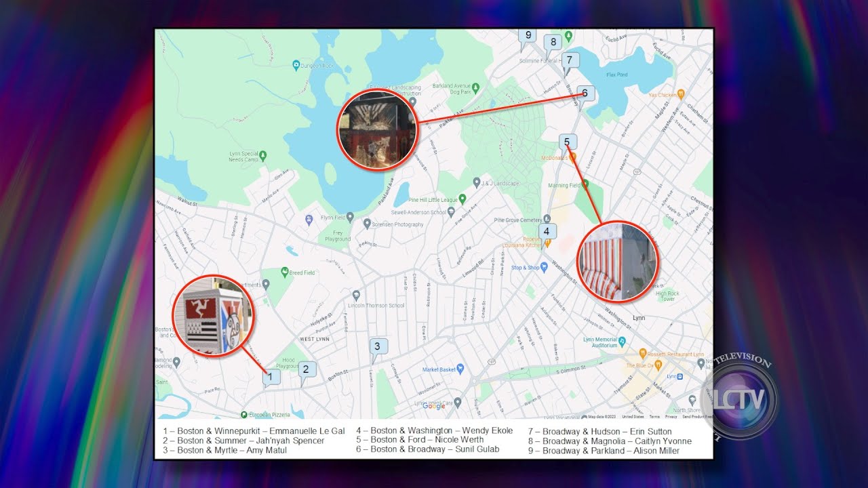Click the Lynn Memorial Auditorium pin
The image size is (868, 488).
pyautogui.click(x=622, y=342)
